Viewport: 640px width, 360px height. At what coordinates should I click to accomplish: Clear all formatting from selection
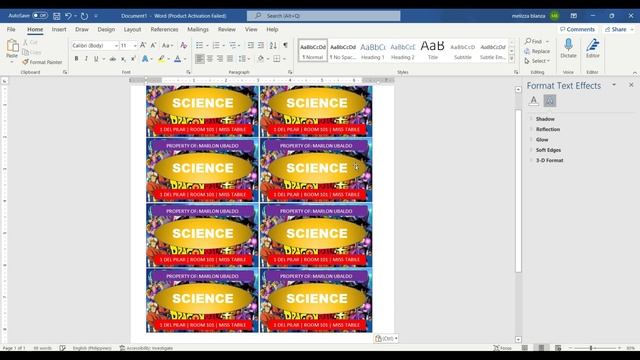point(184,45)
